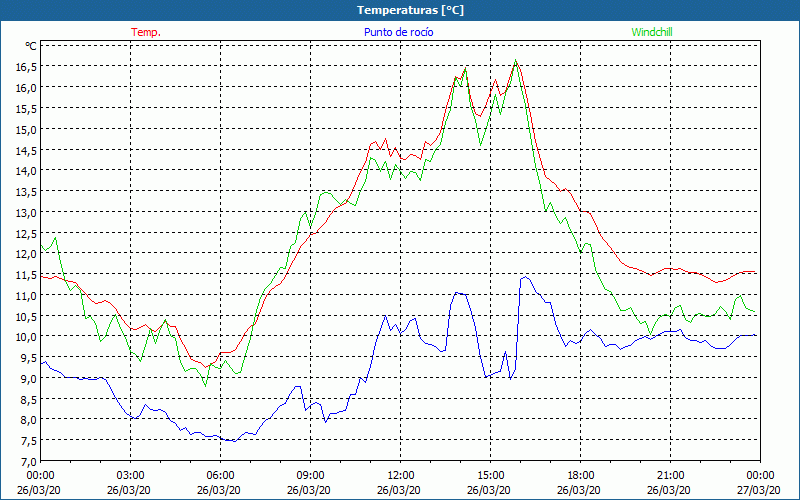Click the 13,5 y-axis value
Viewport: 800px width, 500px height.
click(x=26, y=192)
